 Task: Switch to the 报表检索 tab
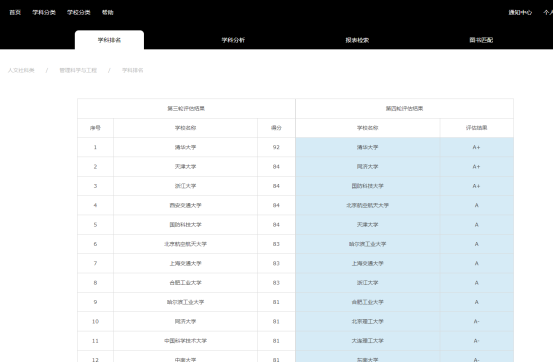coord(357,40)
